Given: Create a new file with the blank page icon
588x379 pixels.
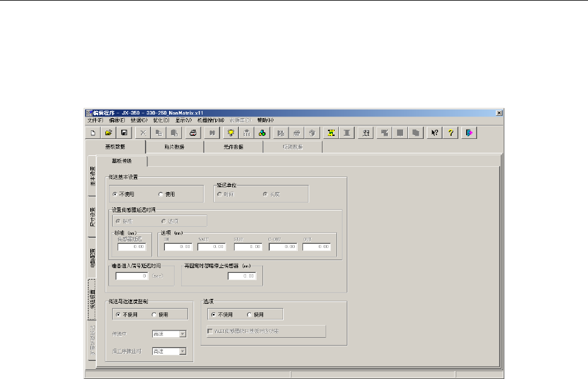Looking at the screenshot, I should tap(93, 133).
